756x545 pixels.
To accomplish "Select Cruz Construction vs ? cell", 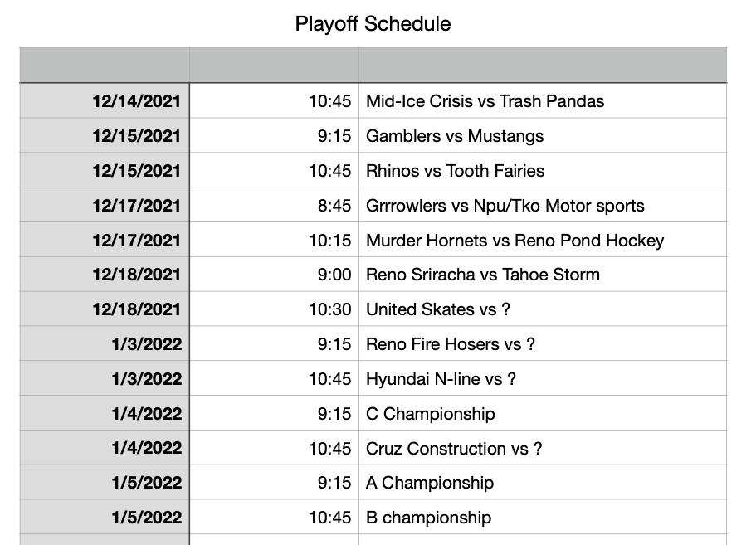I will point(454,449).
